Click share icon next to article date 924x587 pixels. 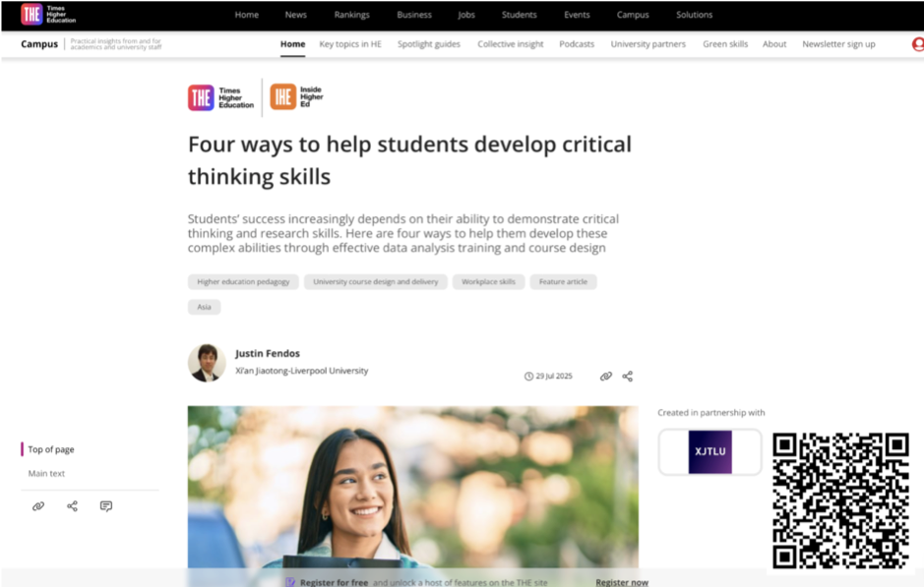pos(628,377)
